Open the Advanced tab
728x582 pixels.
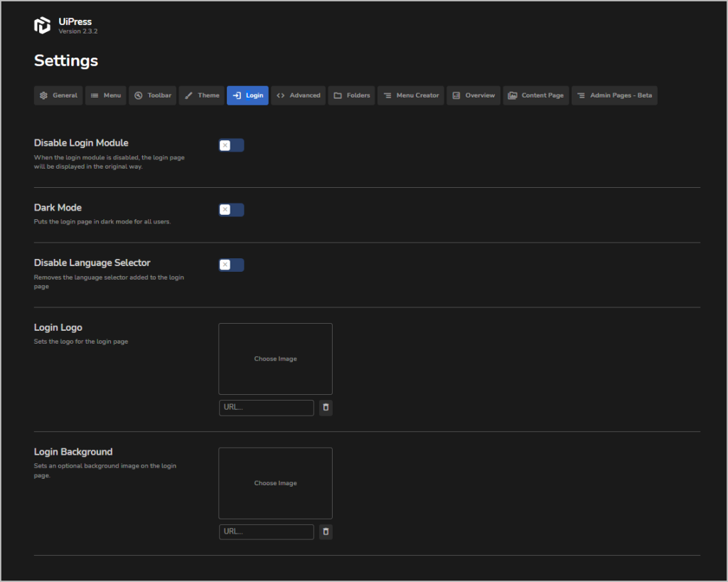298,95
